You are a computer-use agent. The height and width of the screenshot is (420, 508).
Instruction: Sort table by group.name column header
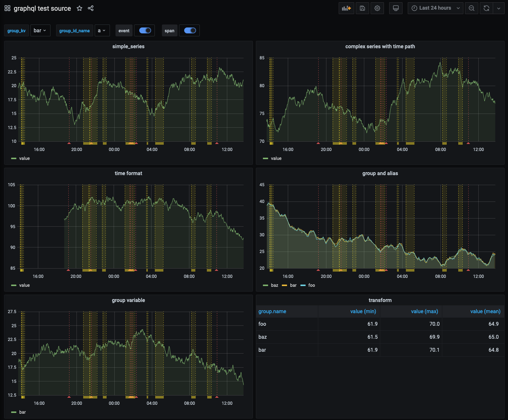pyautogui.click(x=272, y=311)
